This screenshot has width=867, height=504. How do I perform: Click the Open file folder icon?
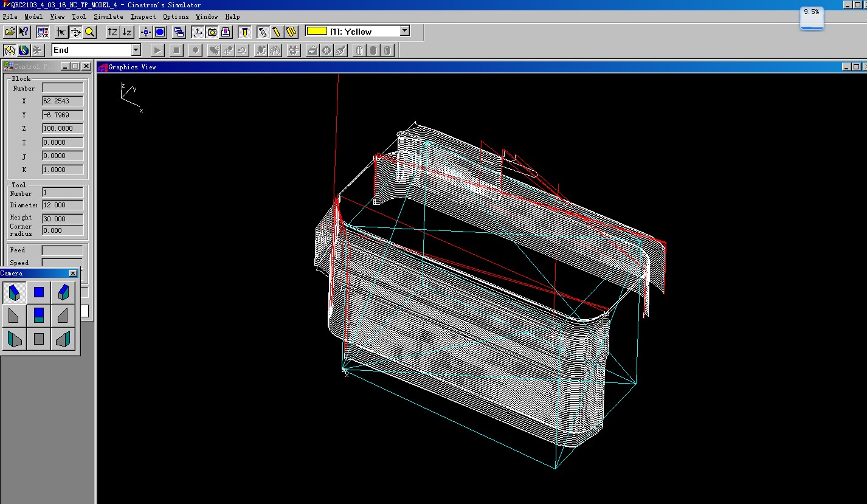[10, 32]
